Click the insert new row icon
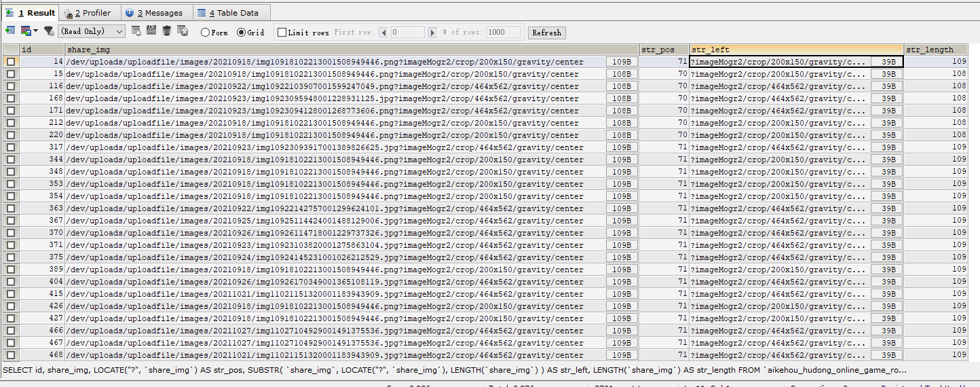This screenshot has height=387, width=980. coord(136,31)
